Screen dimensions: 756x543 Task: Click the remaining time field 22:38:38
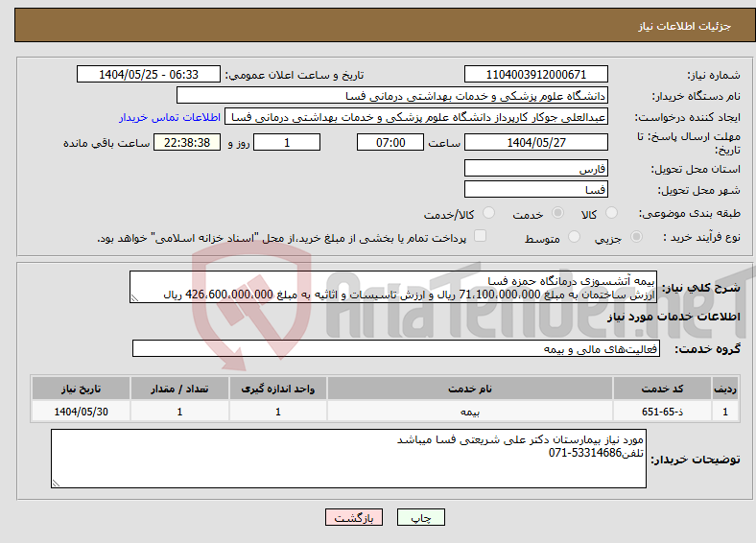187,142
